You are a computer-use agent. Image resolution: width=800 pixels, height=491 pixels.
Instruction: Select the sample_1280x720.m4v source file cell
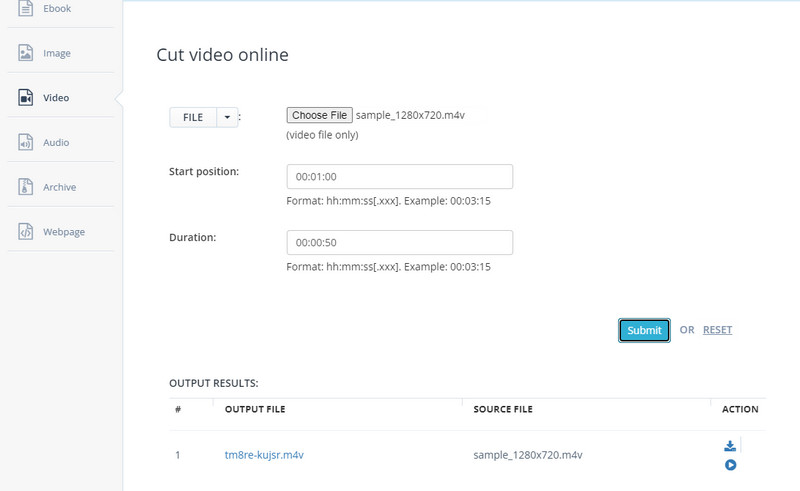527,455
